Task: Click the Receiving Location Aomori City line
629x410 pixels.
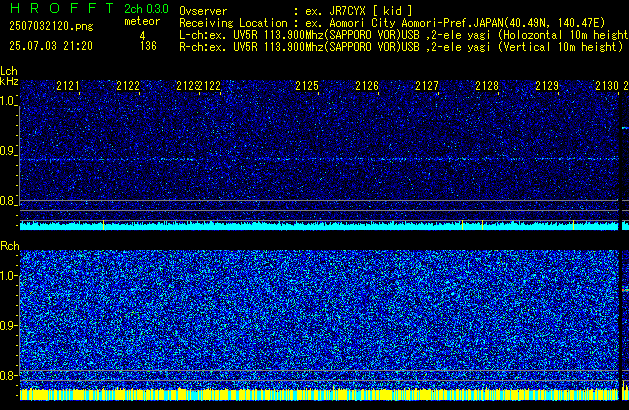Action: (x=392, y=23)
